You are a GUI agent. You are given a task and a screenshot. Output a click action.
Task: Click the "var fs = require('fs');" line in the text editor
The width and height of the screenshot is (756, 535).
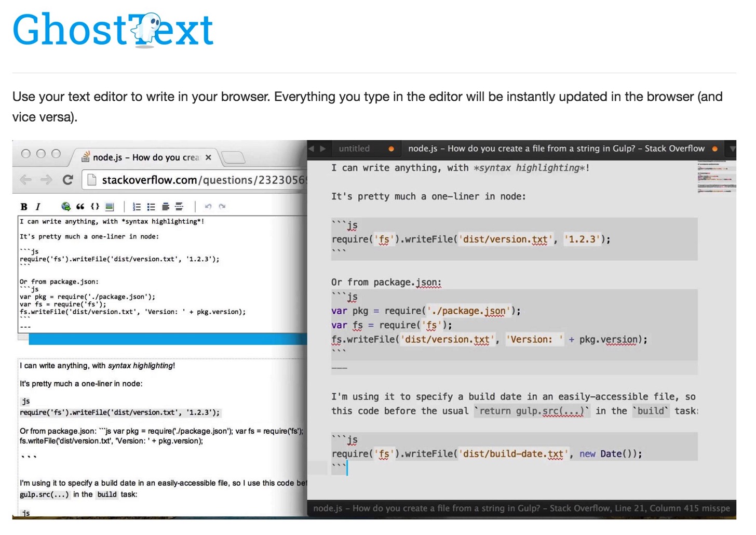coord(392,325)
